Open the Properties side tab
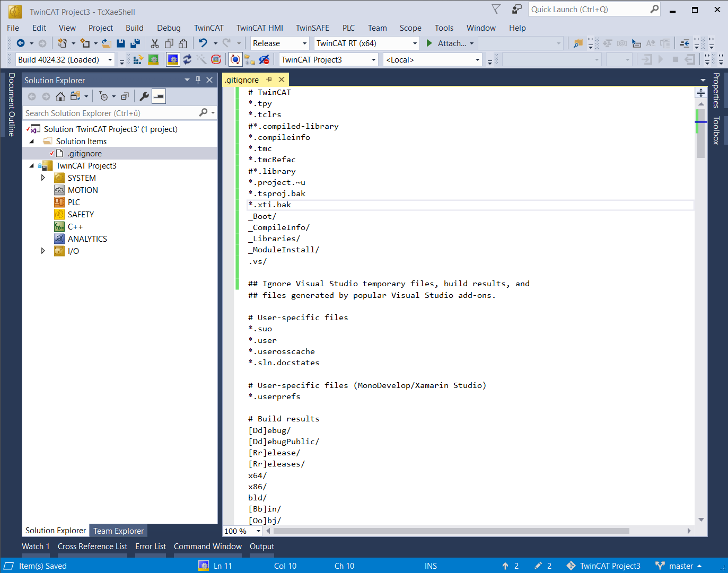Viewport: 728px width, 573px height. (x=716, y=90)
